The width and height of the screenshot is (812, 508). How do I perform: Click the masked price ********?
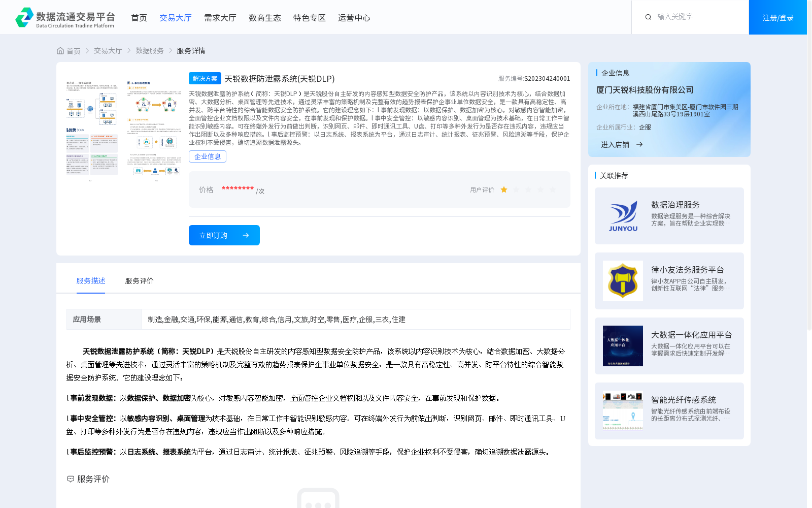point(238,188)
